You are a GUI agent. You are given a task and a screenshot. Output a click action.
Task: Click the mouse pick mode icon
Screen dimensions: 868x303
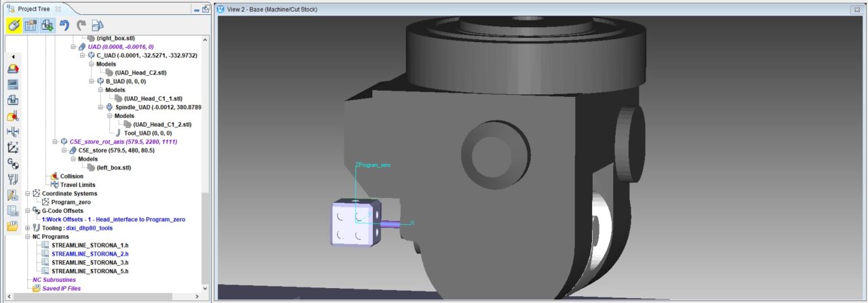pyautogui.click(x=14, y=25)
